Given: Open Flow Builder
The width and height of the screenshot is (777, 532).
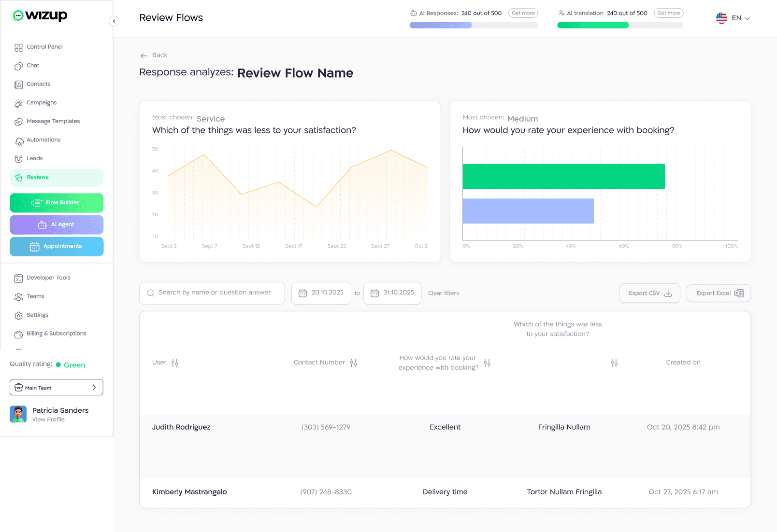Looking at the screenshot, I should (x=57, y=203).
